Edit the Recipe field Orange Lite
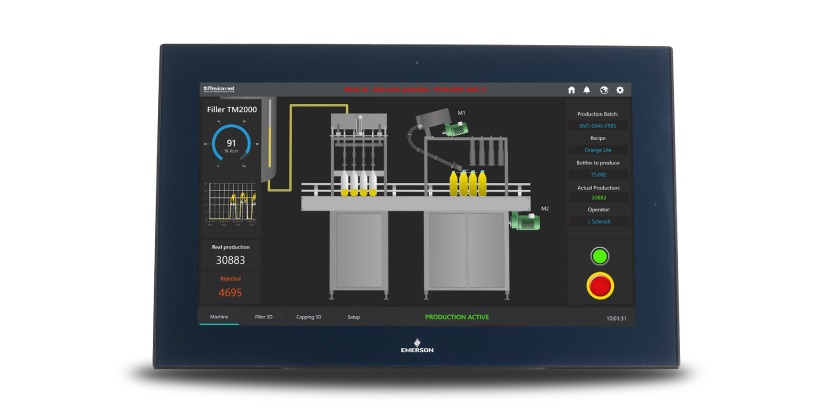Image resolution: width=836 pixels, height=418 pixels. [597, 150]
